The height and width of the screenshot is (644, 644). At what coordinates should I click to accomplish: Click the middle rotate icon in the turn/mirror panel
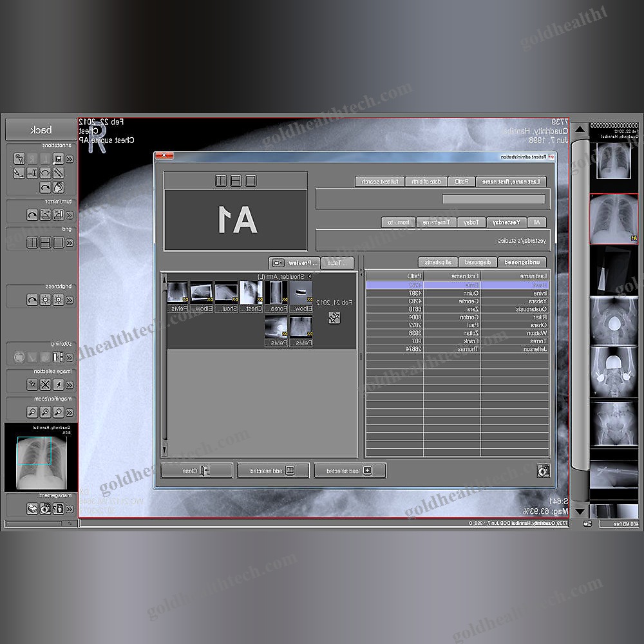click(x=45, y=215)
